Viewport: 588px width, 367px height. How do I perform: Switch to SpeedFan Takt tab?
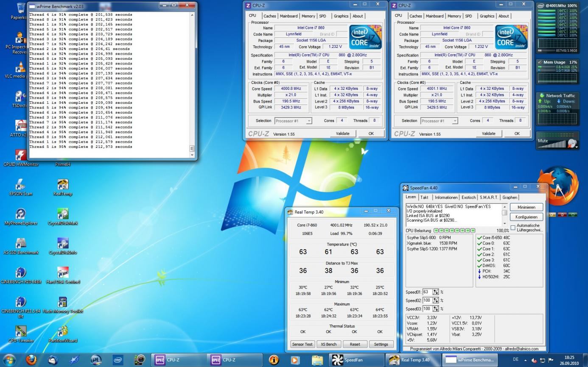coord(424,197)
